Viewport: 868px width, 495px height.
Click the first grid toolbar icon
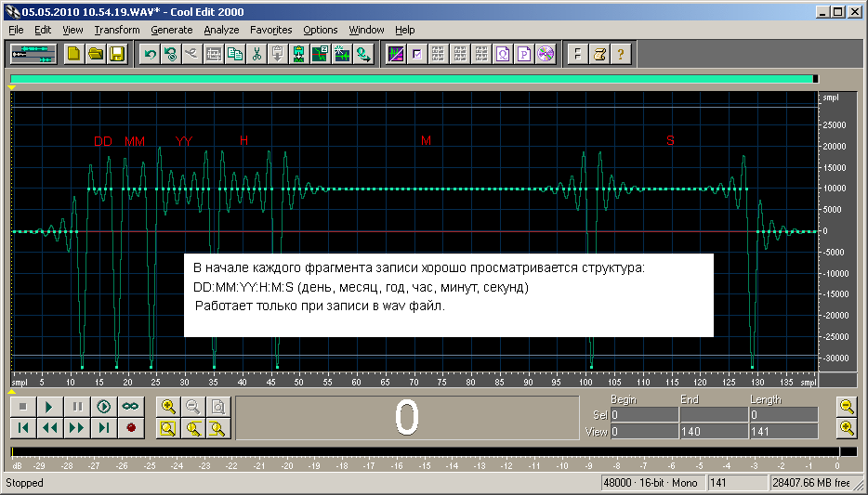pyautogui.click(x=438, y=54)
